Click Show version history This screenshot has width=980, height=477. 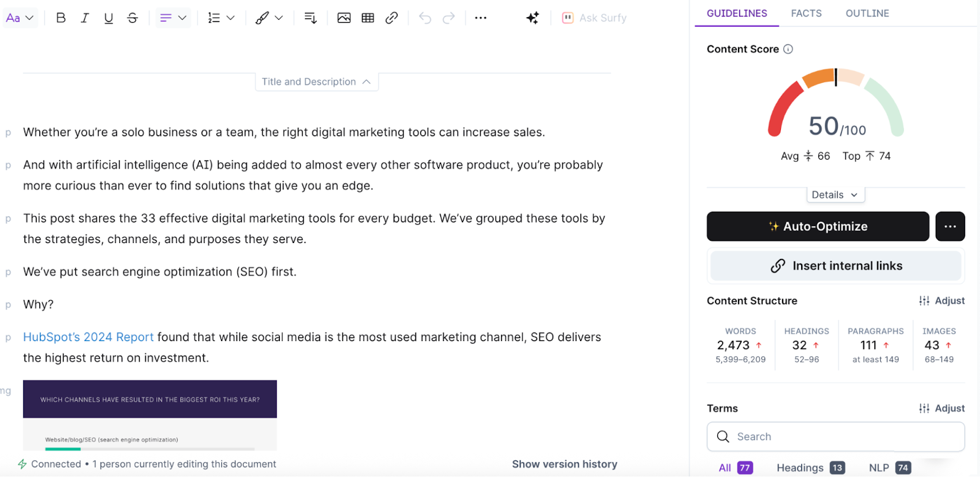pyautogui.click(x=565, y=464)
